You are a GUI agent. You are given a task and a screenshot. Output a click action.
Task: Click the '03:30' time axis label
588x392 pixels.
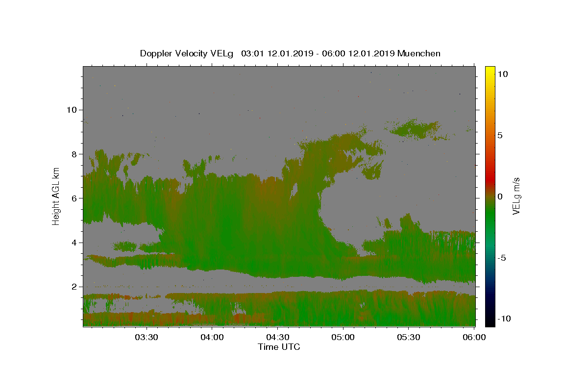pyautogui.click(x=147, y=337)
